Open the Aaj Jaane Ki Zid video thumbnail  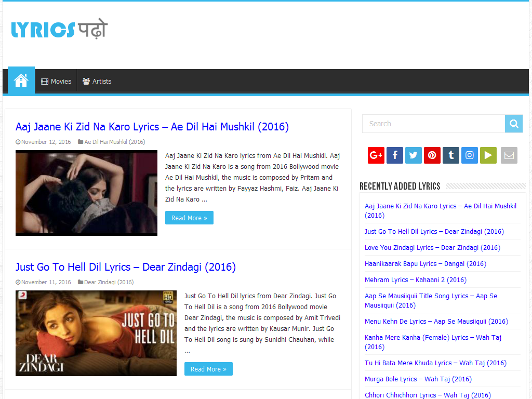[86, 193]
